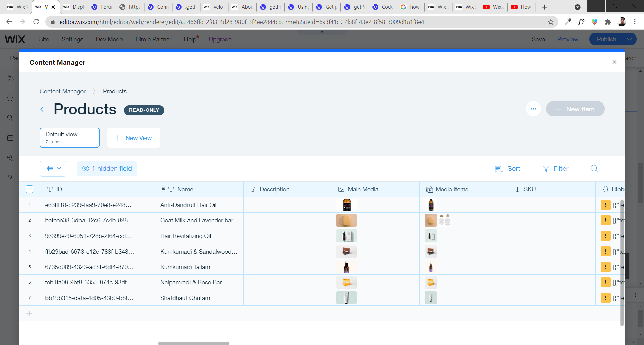Open the Chrome three-dot menu
Screen dimensions: 644x345
point(635,22)
